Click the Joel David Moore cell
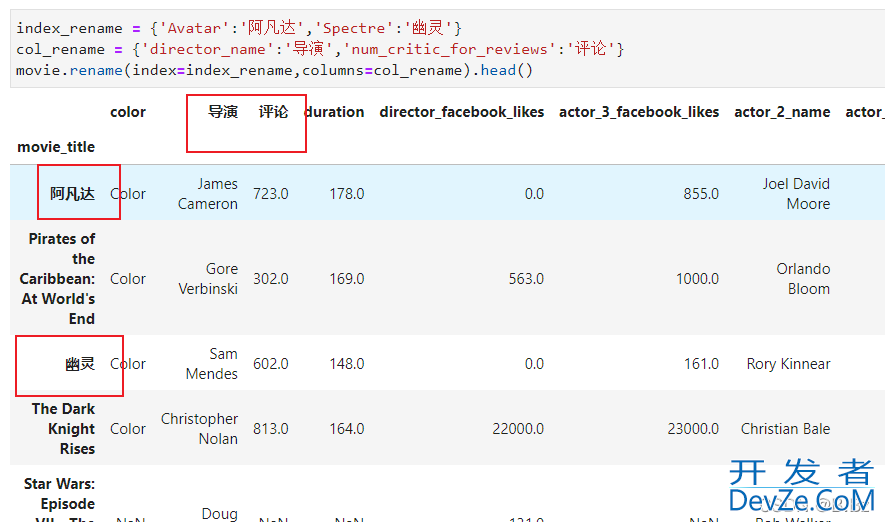The image size is (885, 522). [x=796, y=194]
